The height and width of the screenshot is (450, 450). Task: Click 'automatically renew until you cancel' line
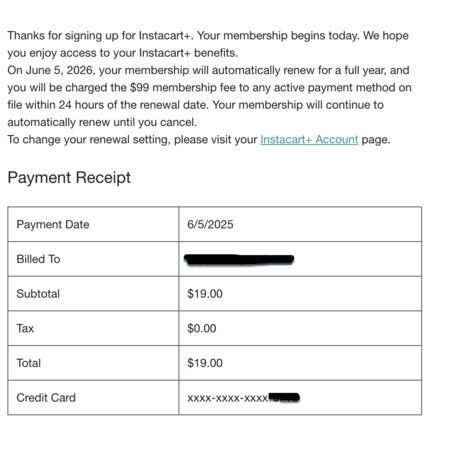click(x=102, y=122)
